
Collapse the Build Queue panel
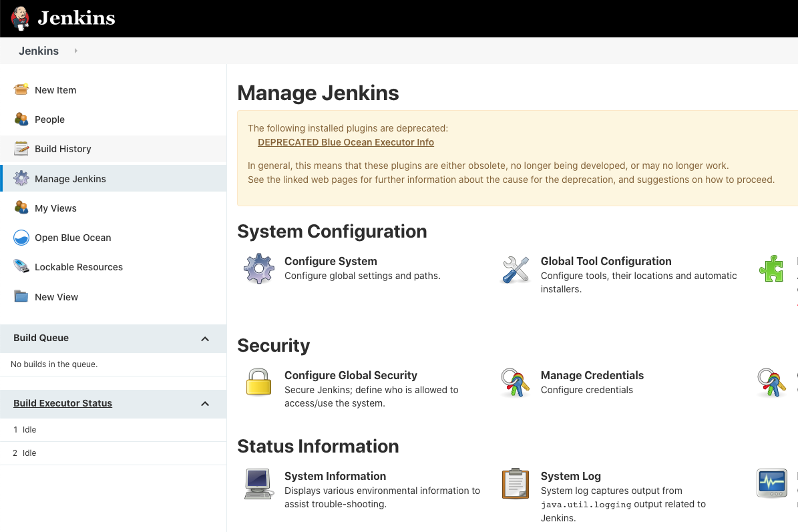click(205, 338)
